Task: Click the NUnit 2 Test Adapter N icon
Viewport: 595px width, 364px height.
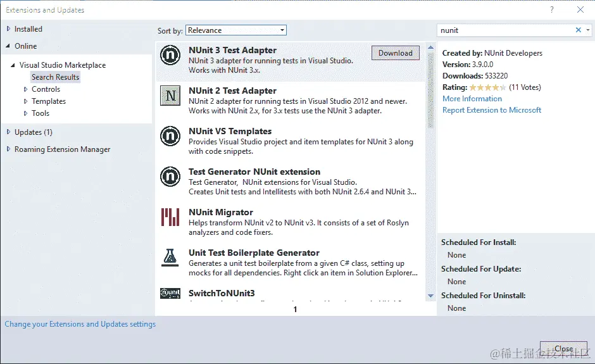Action: (x=170, y=95)
